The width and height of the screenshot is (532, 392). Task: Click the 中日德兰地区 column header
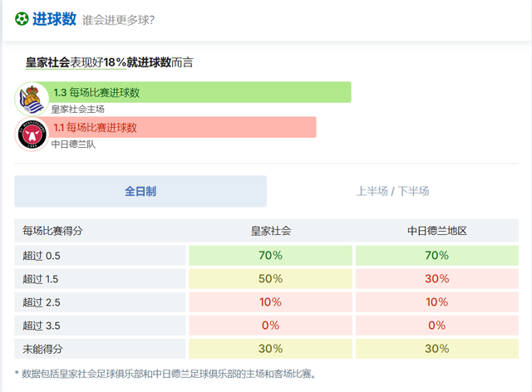437,231
